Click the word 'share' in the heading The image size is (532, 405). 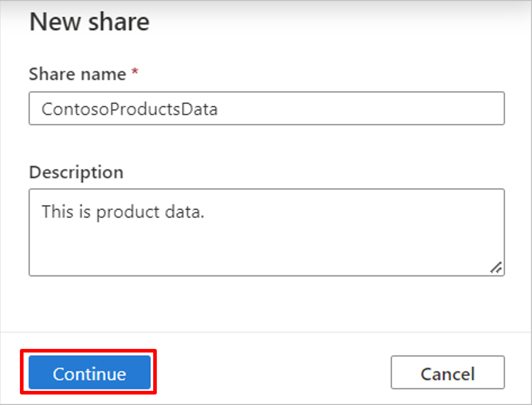(x=119, y=22)
